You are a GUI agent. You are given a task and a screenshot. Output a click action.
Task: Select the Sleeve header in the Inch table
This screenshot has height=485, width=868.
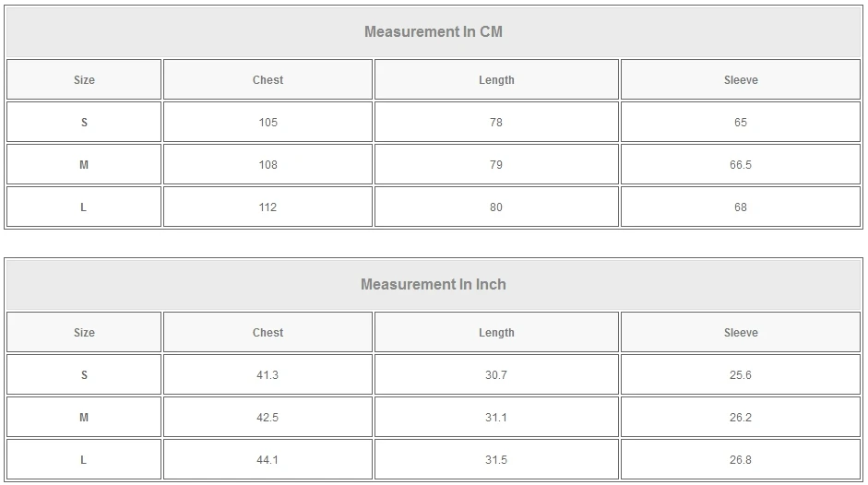[741, 333]
